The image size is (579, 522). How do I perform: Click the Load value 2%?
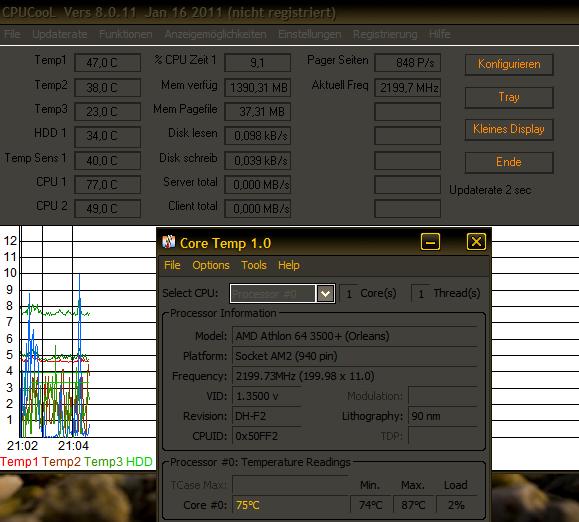[456, 505]
